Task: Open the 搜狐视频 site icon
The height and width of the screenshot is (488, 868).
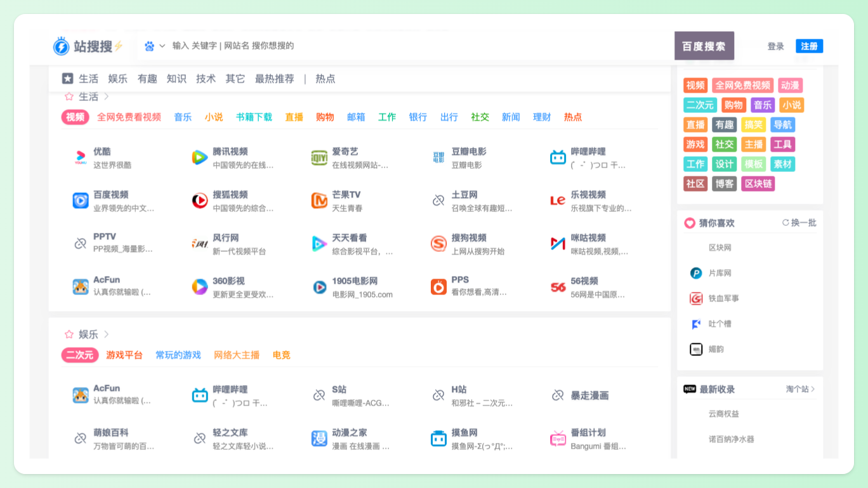Action: tap(200, 201)
